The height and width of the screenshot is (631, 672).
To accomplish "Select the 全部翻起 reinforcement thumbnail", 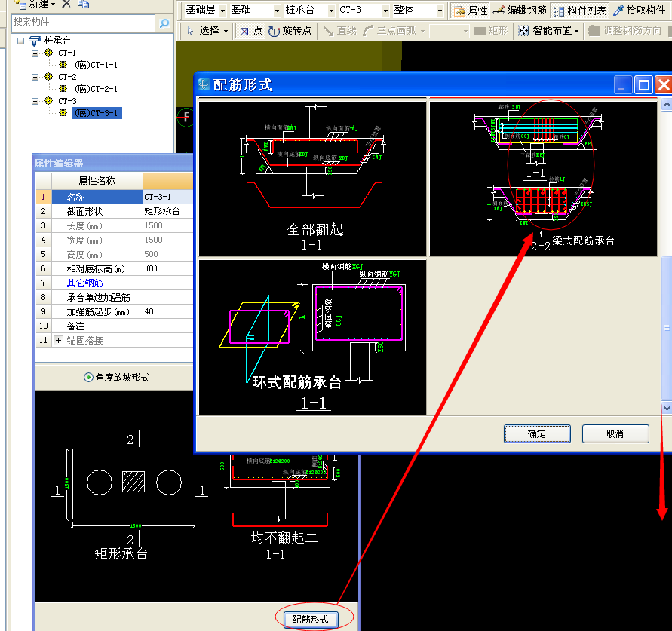I will (312, 179).
